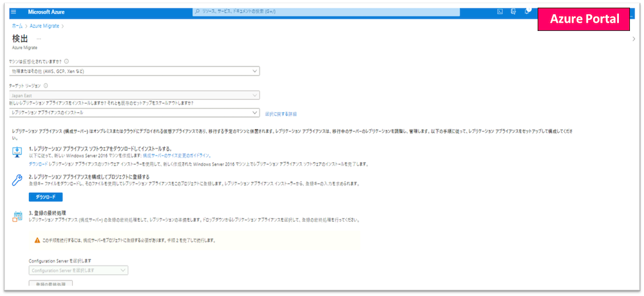Open the 構成サーバーのサイズ変更のガイドライン link
This screenshot has height=296, width=644.
point(177,156)
